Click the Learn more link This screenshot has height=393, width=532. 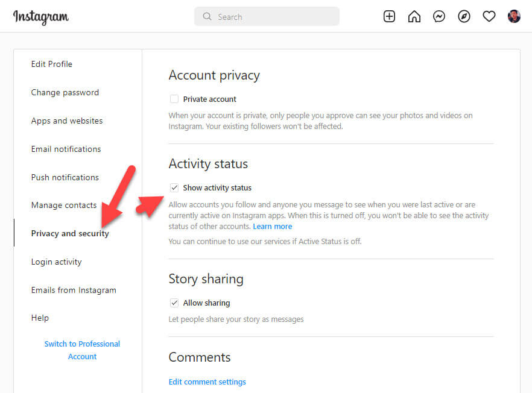point(273,227)
